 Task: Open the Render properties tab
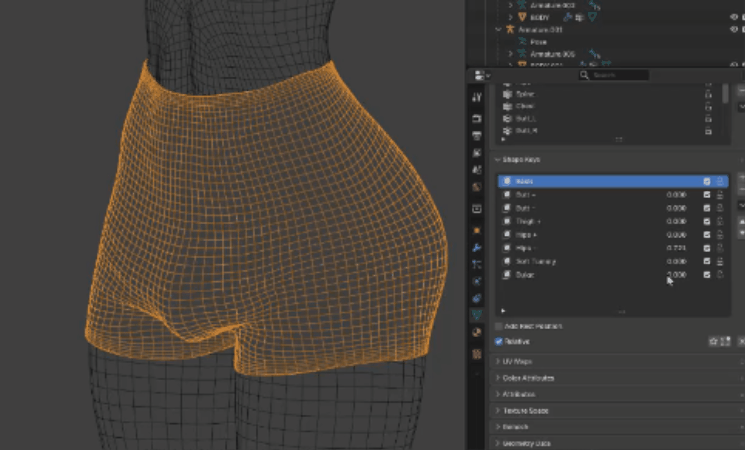(477, 118)
